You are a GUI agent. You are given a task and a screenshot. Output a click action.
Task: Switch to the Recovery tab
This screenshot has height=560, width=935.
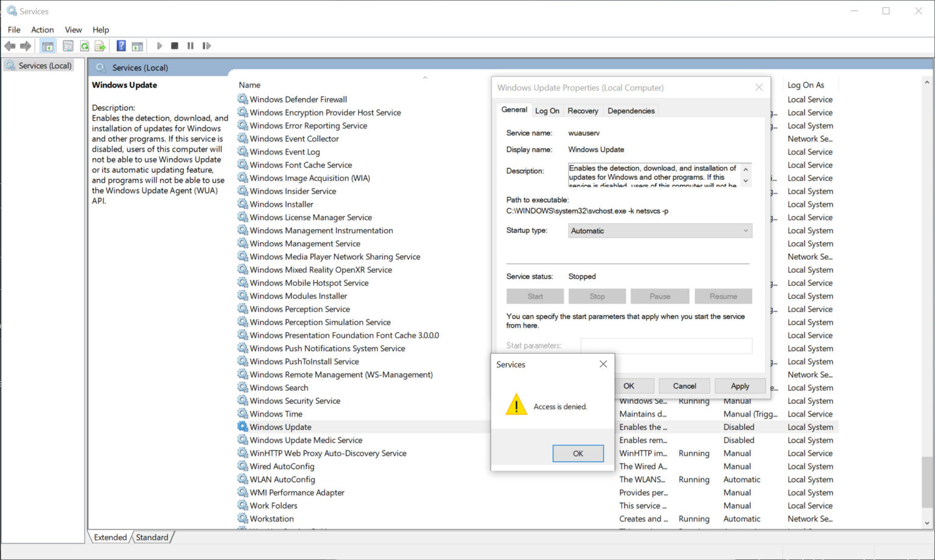tap(583, 110)
